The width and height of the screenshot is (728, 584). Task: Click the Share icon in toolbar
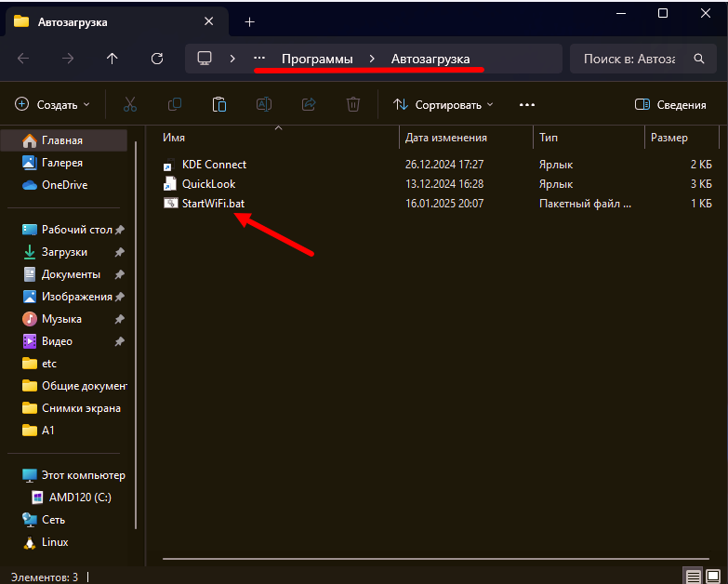pos(309,105)
